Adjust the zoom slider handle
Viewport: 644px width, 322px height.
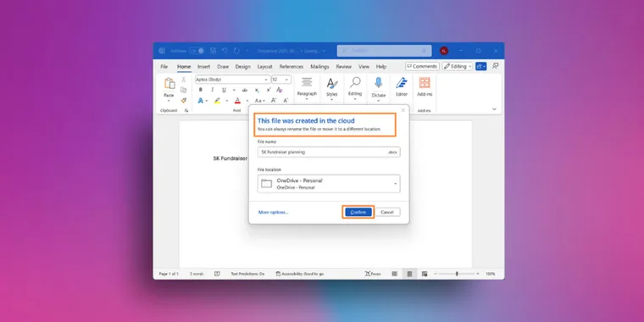[x=457, y=274]
